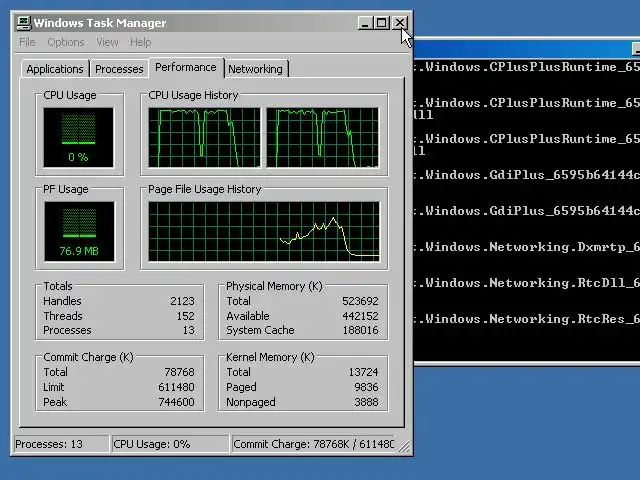
Task: Click the PF Usage 76.9 MB gauge
Action: (x=79, y=231)
